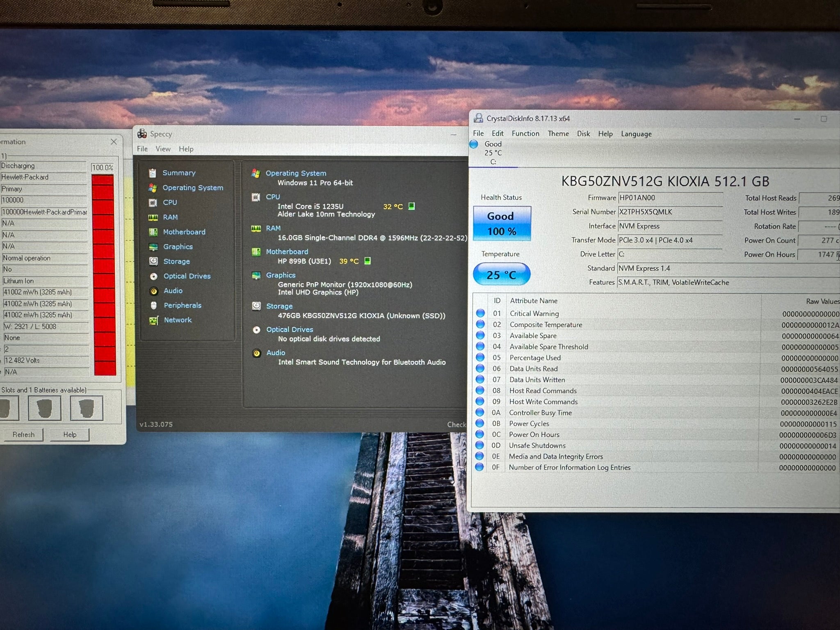Select the Media and Data Integrity Errors row
Viewport: 840px width, 630px height.
click(656, 457)
